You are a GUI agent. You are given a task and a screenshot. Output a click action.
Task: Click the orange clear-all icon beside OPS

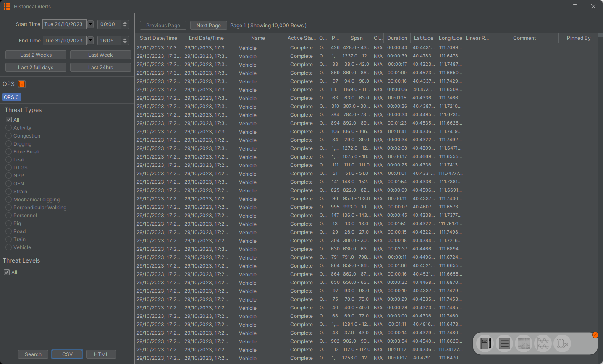point(22,84)
